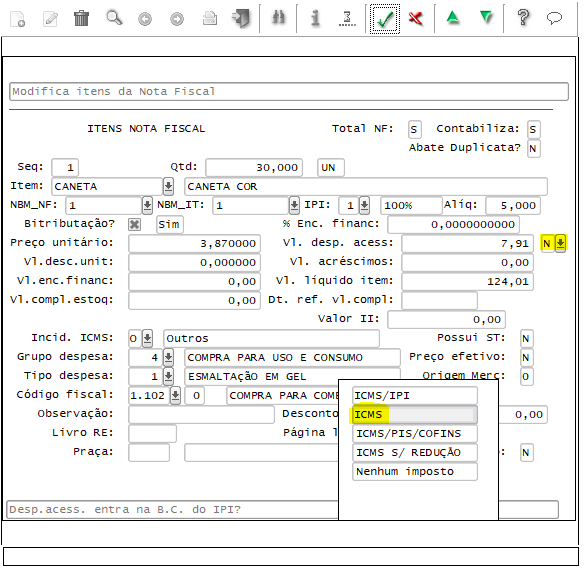The height and width of the screenshot is (571, 584).
Task: Open the NBM_IT dropdown arrow
Action: click(x=294, y=205)
